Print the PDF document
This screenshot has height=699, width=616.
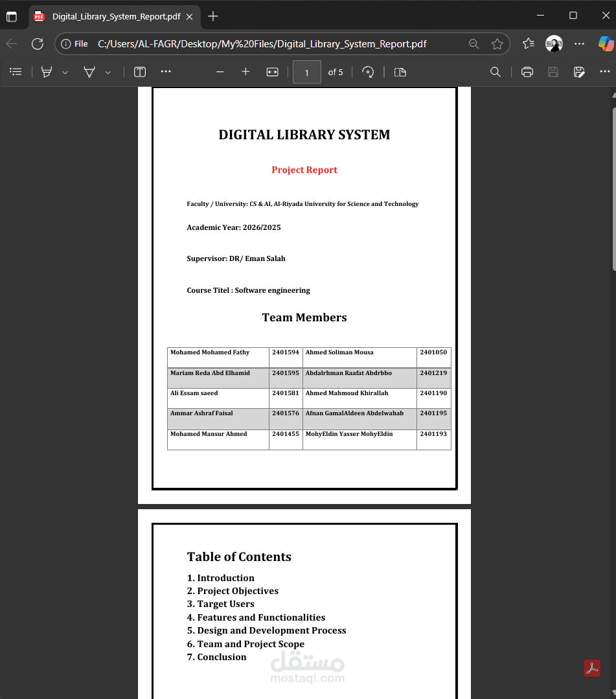(x=527, y=72)
